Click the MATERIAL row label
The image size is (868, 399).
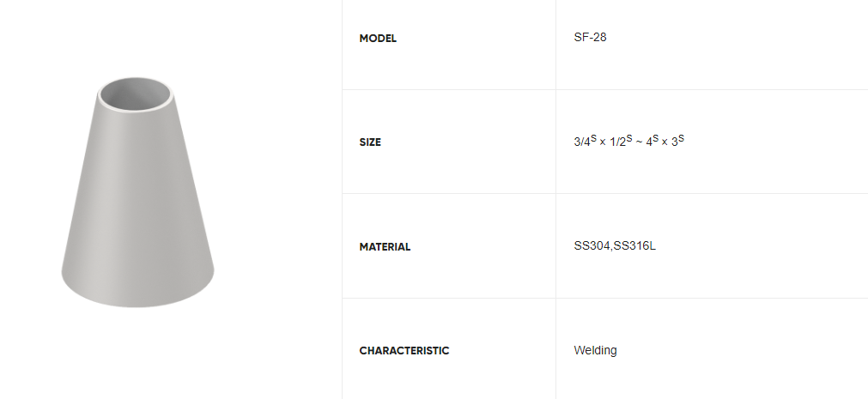click(x=385, y=247)
